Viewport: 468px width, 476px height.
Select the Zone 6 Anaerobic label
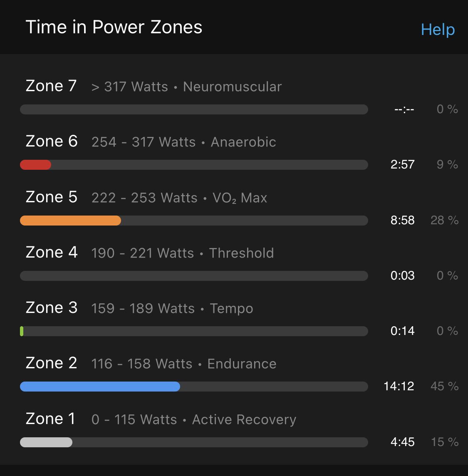(x=151, y=142)
